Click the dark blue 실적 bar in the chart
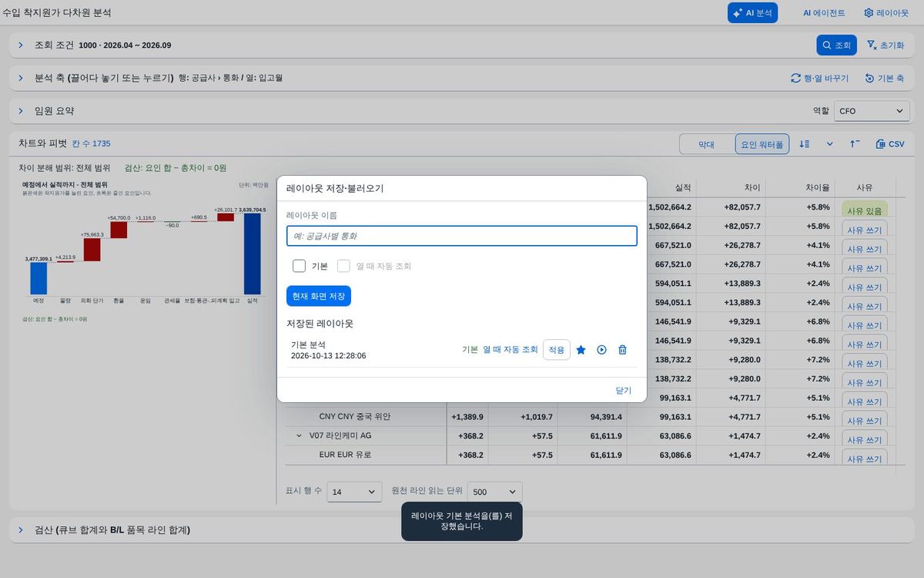The height and width of the screenshot is (578, 924). (253, 254)
